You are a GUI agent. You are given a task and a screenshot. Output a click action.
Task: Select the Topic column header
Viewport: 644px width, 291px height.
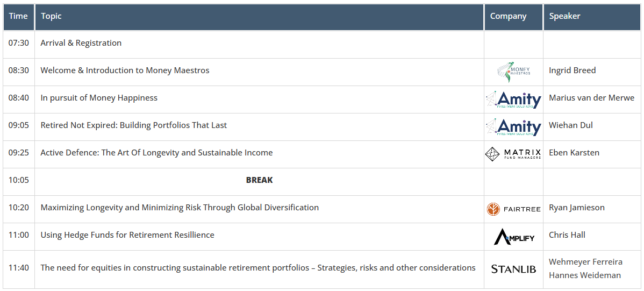coord(259,17)
